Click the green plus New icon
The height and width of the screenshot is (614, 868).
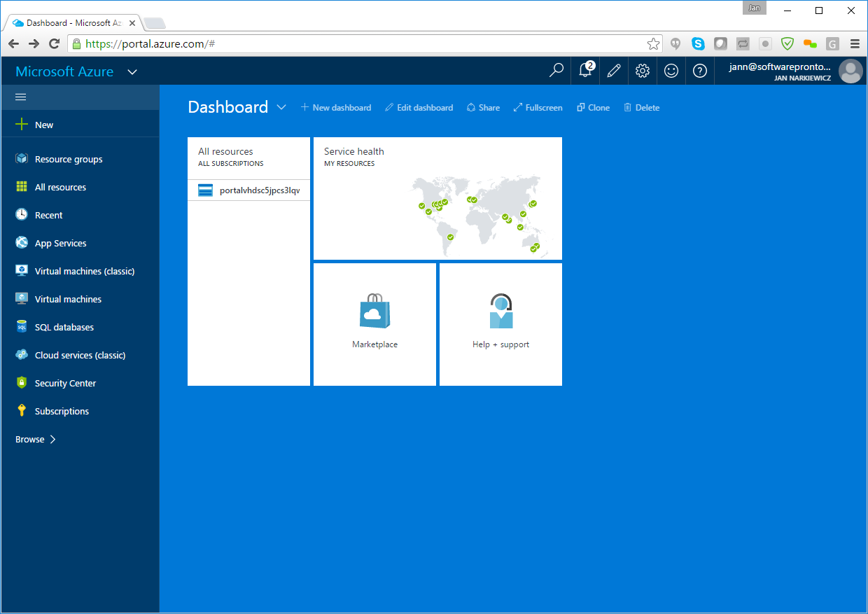point(22,125)
